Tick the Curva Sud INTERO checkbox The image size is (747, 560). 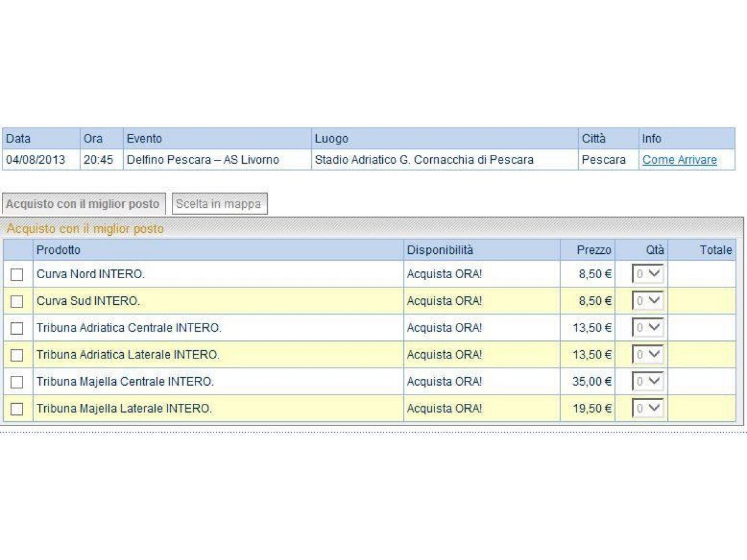point(17,301)
